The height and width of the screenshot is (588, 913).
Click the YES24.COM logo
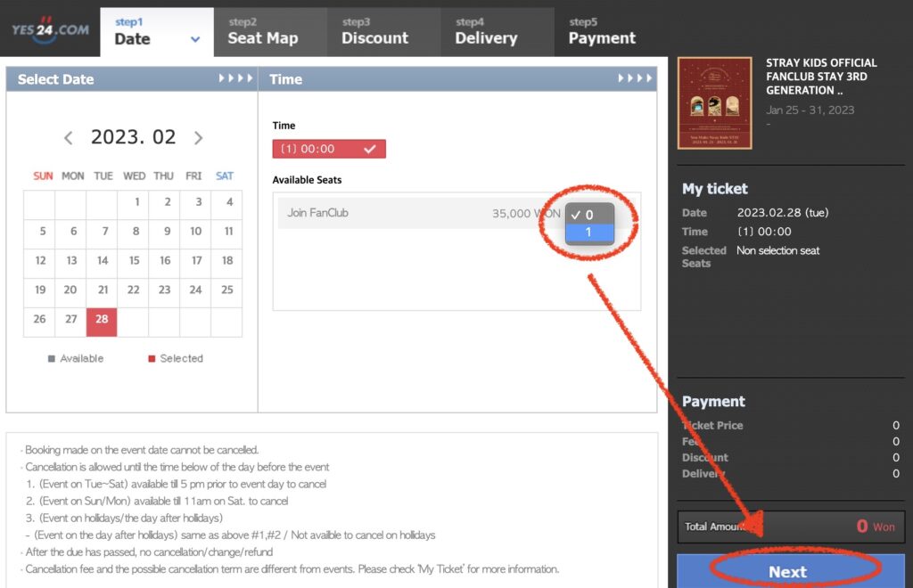tap(50, 29)
